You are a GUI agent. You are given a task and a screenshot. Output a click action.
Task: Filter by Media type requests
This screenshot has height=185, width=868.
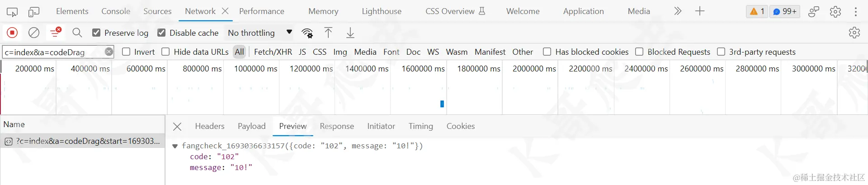[x=365, y=52]
